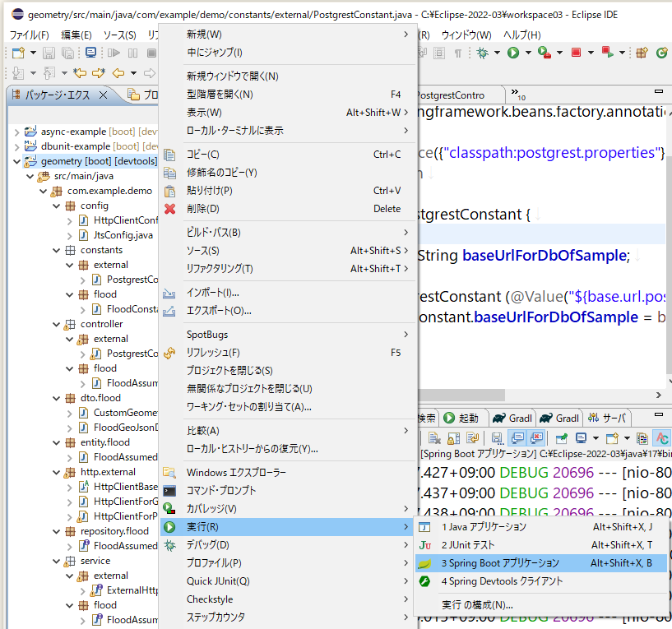Toggle word wrap in the console output
672x629 pixels.
pos(472,437)
